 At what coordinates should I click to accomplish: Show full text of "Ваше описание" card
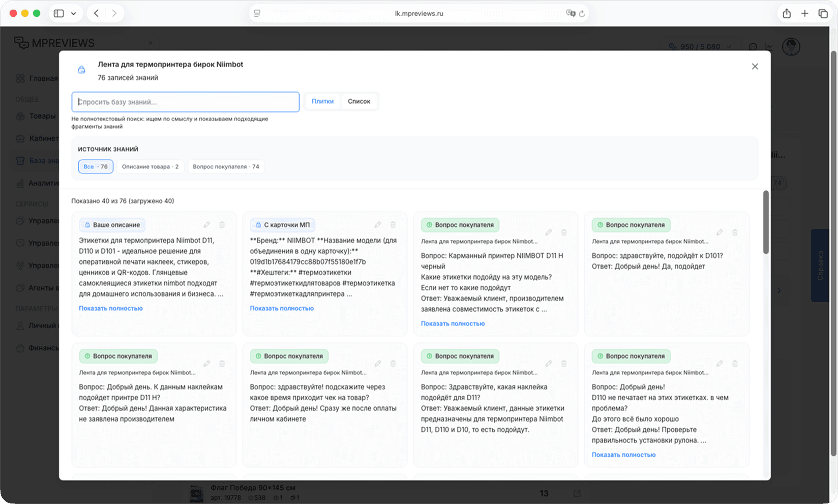[111, 308]
